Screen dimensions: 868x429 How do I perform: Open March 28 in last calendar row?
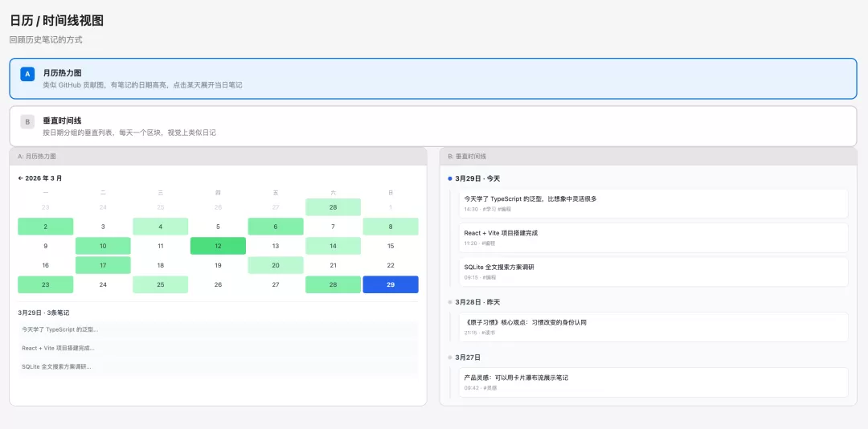334,284
